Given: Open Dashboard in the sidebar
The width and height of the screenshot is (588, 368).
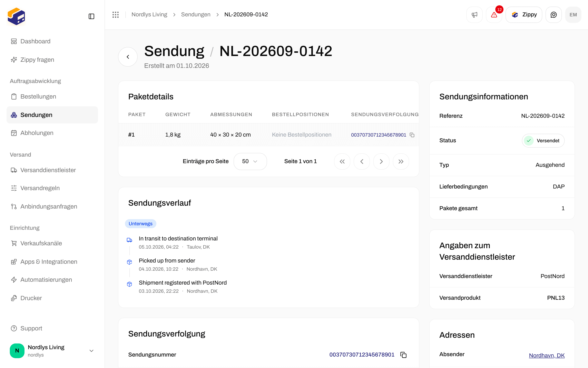Looking at the screenshot, I should point(52,41).
